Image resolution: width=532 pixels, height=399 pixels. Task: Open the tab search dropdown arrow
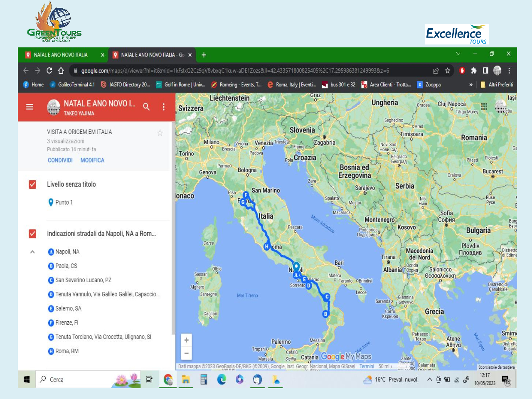458,54
